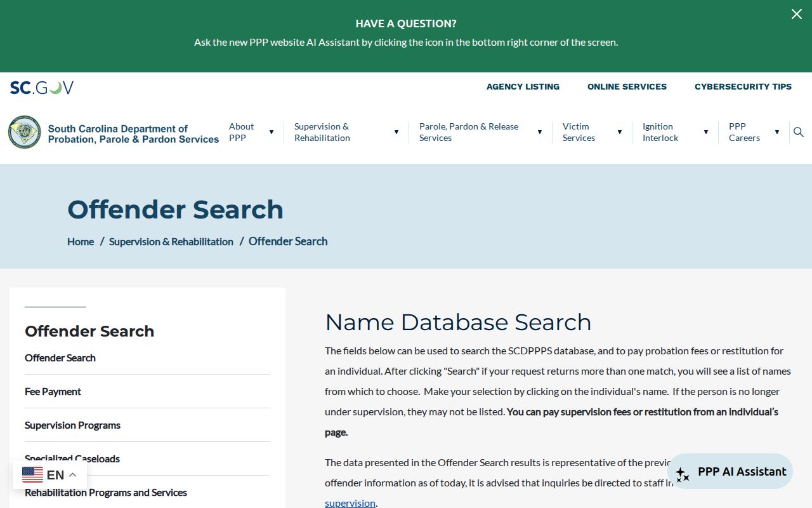Click Supervision & Rehabilitation breadcrumb link
The width and height of the screenshot is (812, 508).
pyautogui.click(x=171, y=241)
